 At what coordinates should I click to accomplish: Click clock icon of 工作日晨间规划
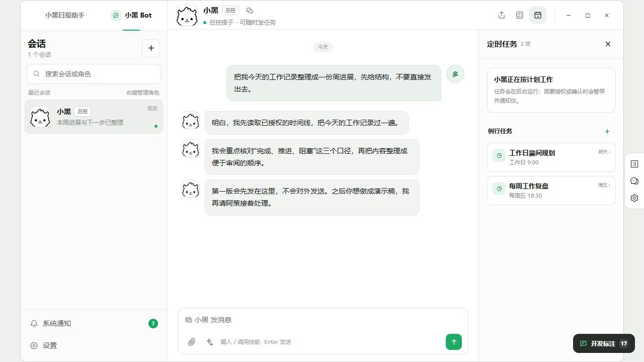pos(499,155)
